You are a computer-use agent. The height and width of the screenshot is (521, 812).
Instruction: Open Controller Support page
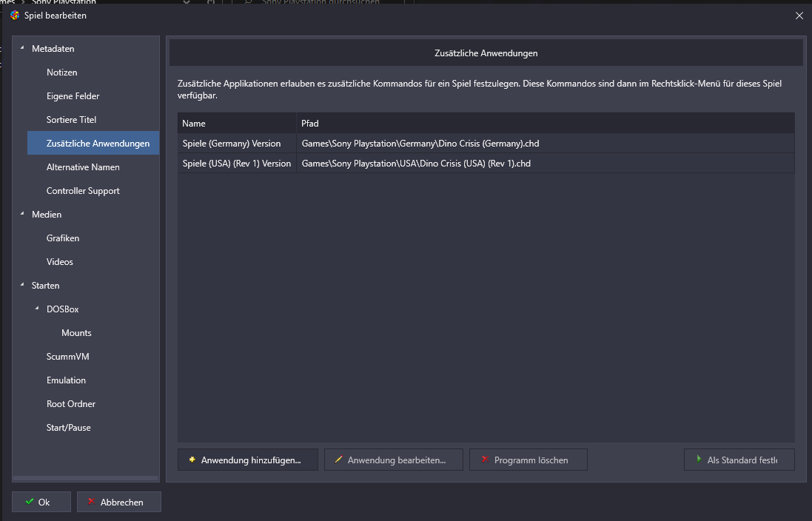pos(83,191)
